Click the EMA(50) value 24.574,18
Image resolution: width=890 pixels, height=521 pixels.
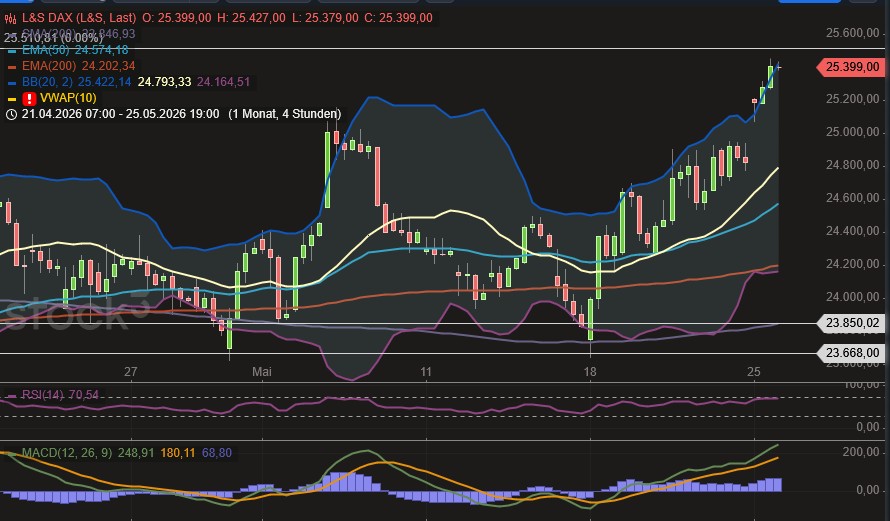coord(102,50)
